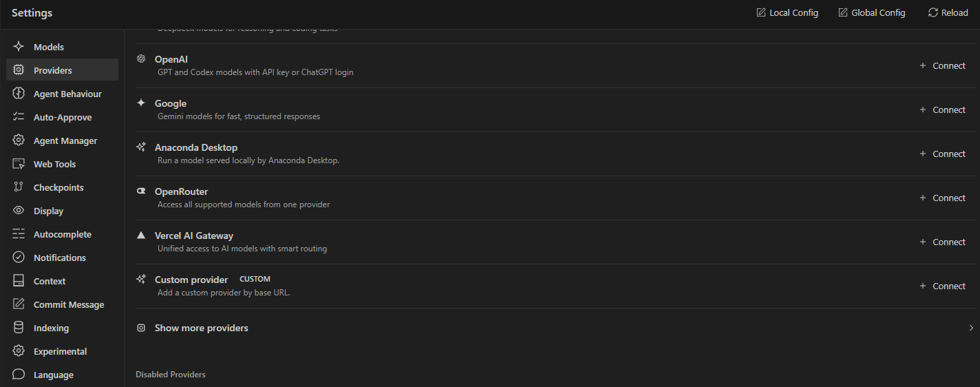
Task: Click the Vercel triangle icon
Action: (141, 236)
